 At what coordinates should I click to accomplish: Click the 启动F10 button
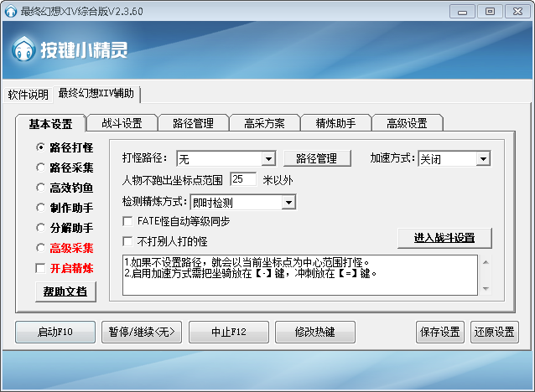tap(55, 332)
